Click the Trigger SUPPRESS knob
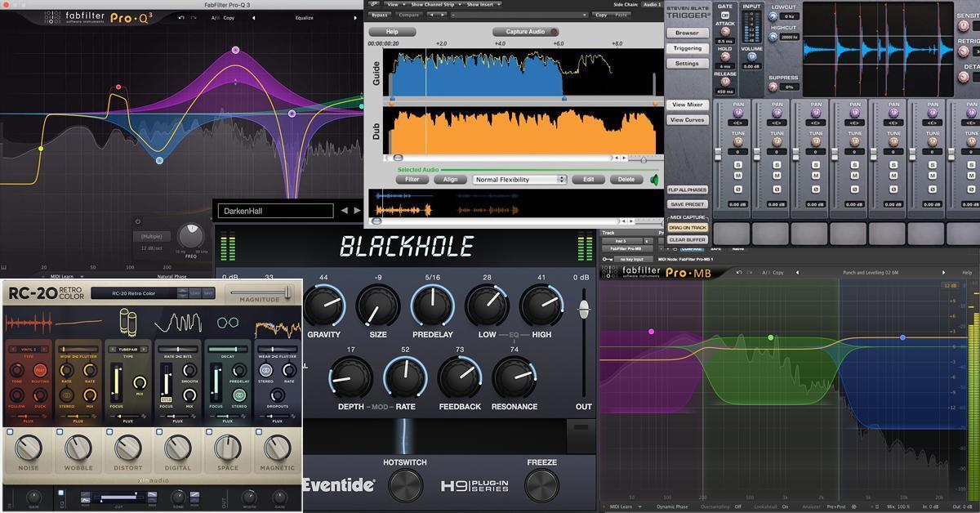This screenshot has height=513, width=980. 773,87
